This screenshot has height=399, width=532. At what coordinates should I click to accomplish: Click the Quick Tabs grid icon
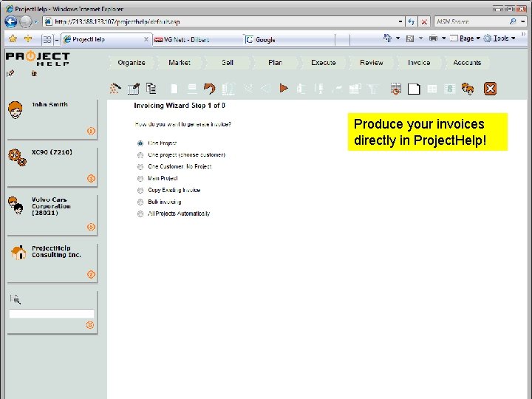point(47,39)
